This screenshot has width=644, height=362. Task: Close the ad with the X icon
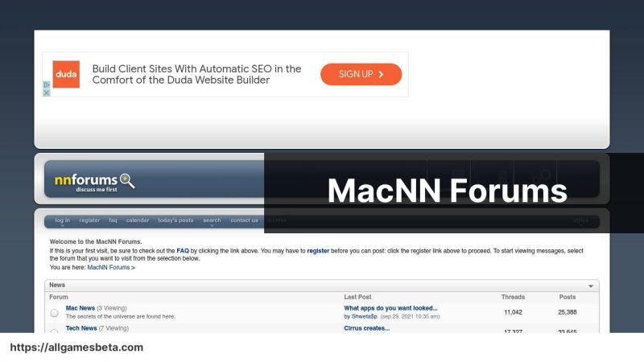[47, 93]
